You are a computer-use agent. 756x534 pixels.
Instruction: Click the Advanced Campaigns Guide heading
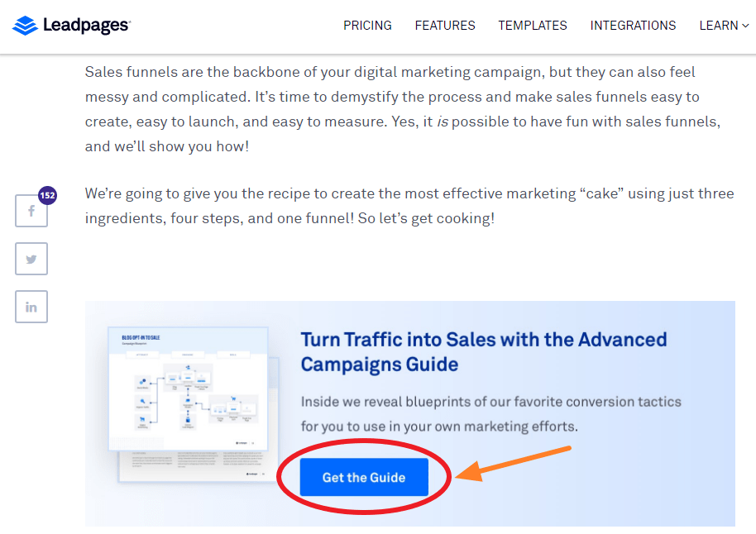(484, 352)
